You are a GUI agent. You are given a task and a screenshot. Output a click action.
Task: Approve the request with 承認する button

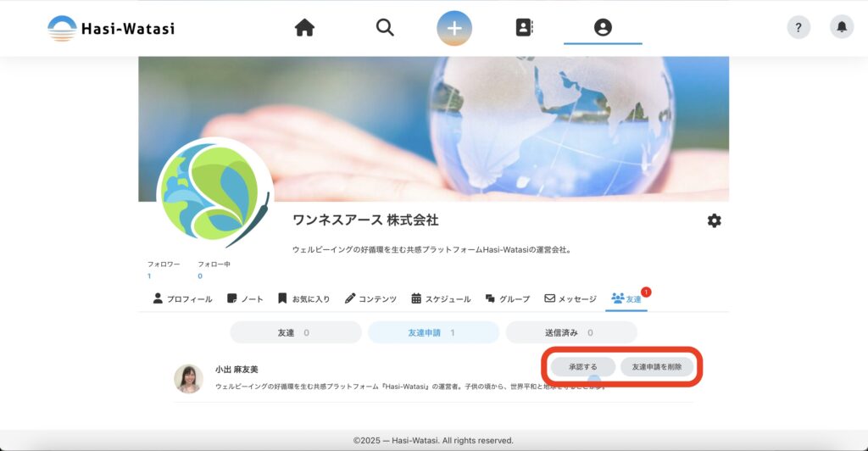pyautogui.click(x=582, y=367)
